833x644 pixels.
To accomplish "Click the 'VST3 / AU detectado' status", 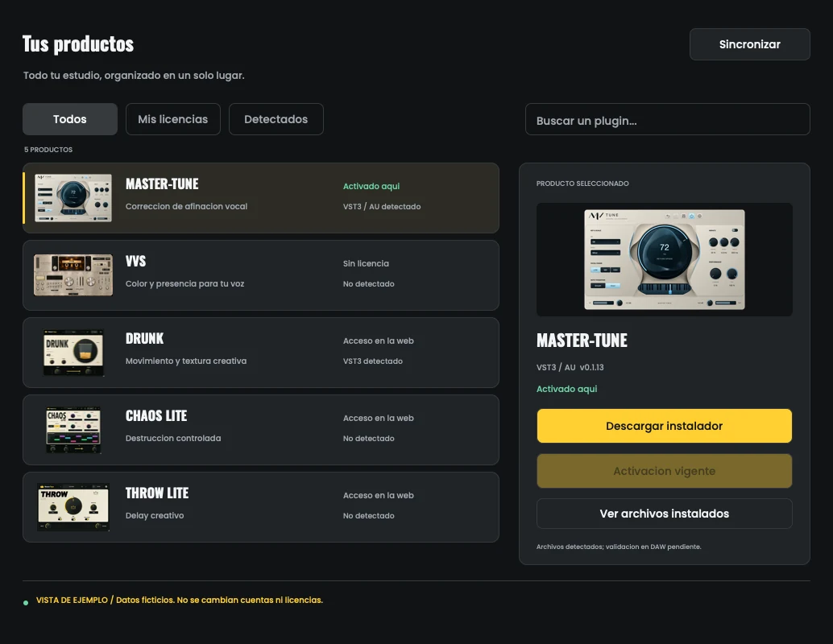I will 382,207.
